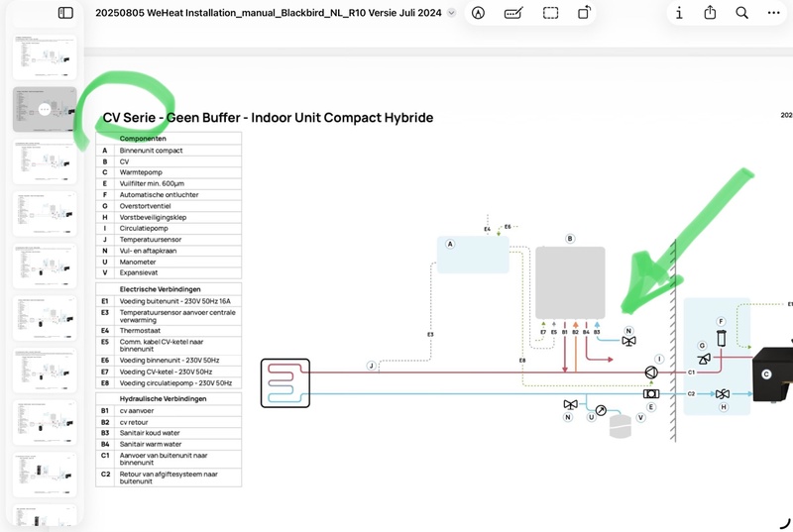Click 'Vul- en aftapkraan' row

[169, 251]
